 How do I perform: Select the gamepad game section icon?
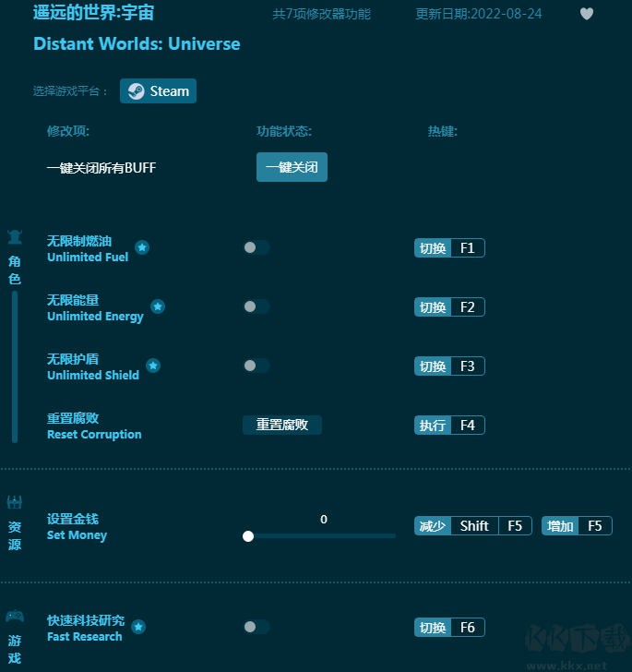pyautogui.click(x=15, y=616)
